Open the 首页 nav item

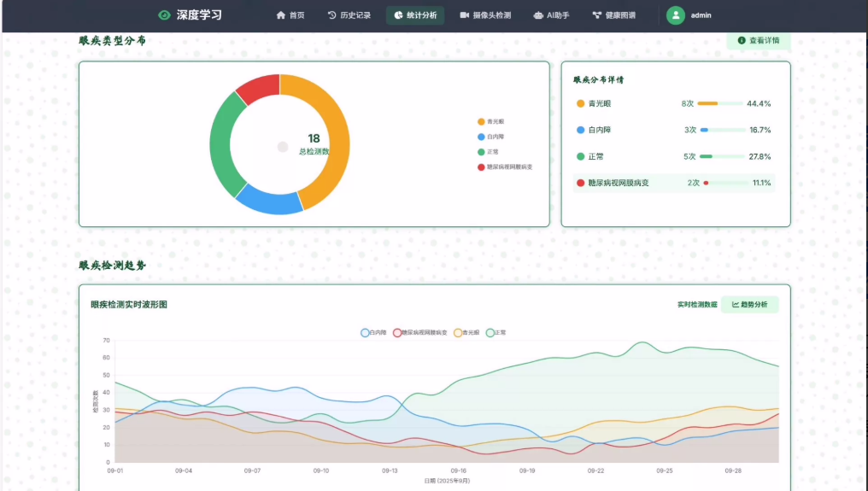pos(290,15)
